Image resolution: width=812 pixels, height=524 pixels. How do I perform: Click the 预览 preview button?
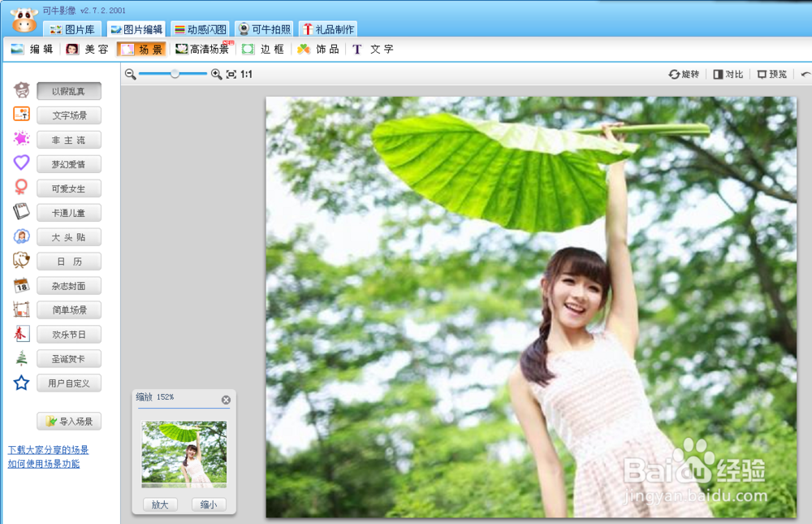click(x=771, y=74)
